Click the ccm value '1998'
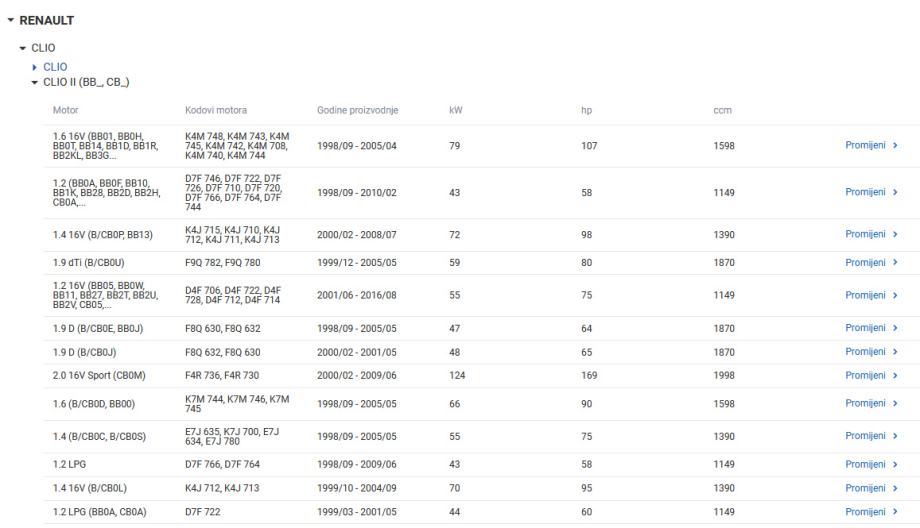 coord(724,375)
